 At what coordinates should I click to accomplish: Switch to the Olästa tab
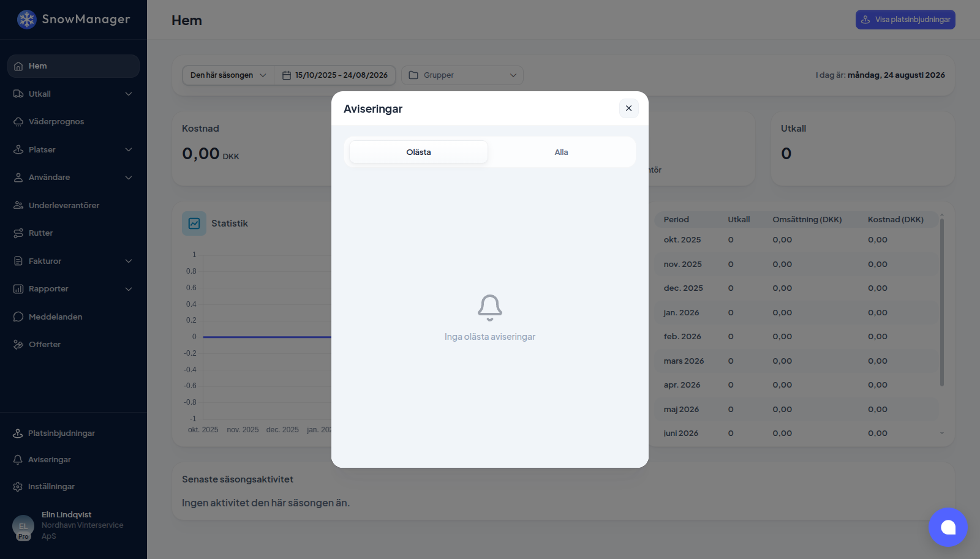[419, 152]
